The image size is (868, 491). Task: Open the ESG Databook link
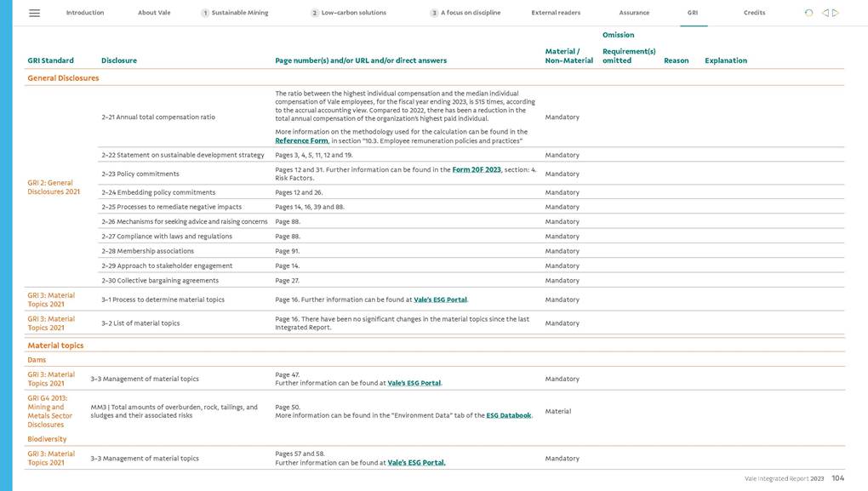point(508,415)
